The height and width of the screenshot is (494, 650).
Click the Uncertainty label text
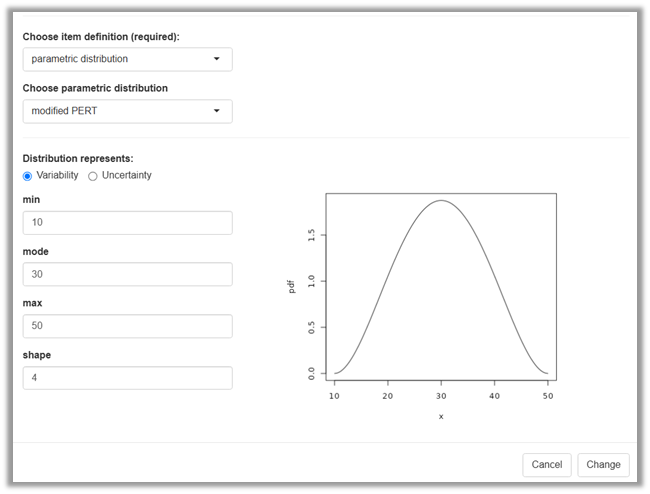click(x=126, y=176)
